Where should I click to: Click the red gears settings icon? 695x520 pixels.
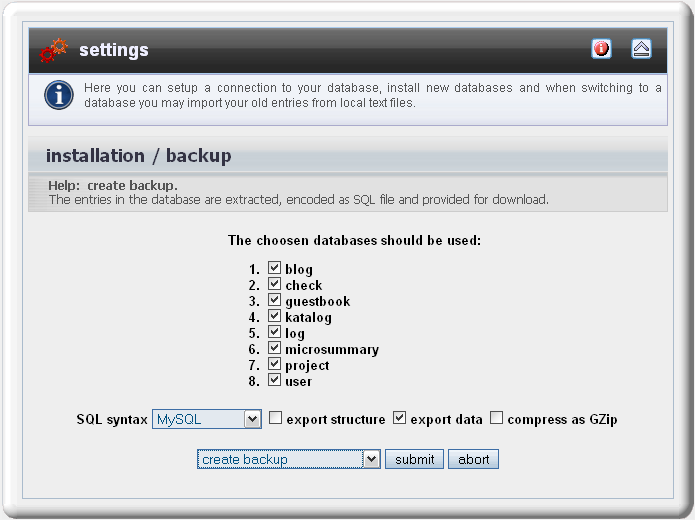click(53, 50)
